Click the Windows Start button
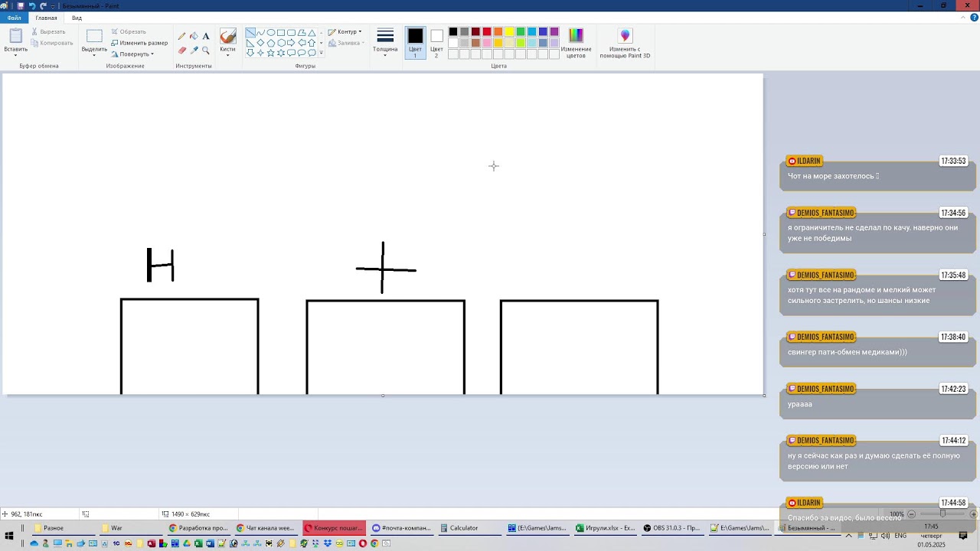 click(9, 536)
